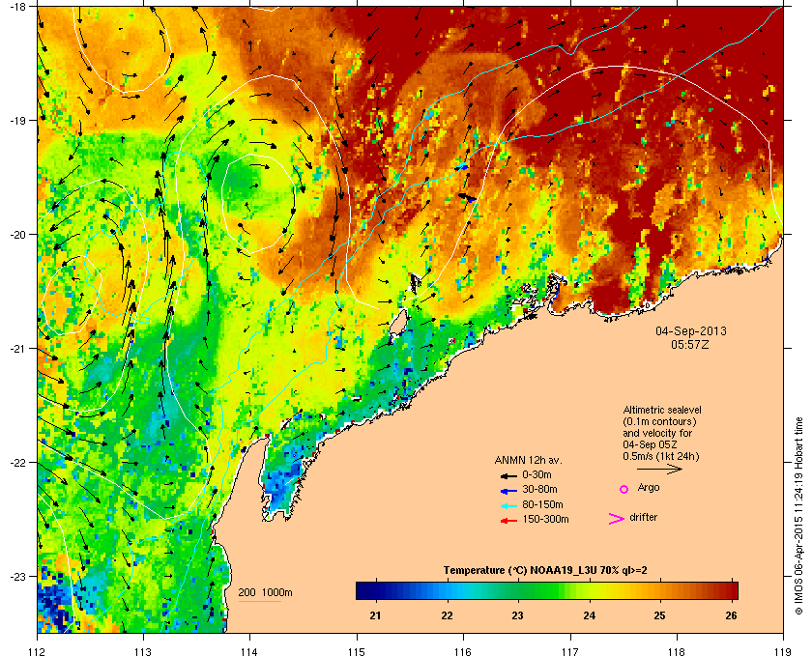
Task: Click the longitude axis label 117
Action: (x=570, y=651)
